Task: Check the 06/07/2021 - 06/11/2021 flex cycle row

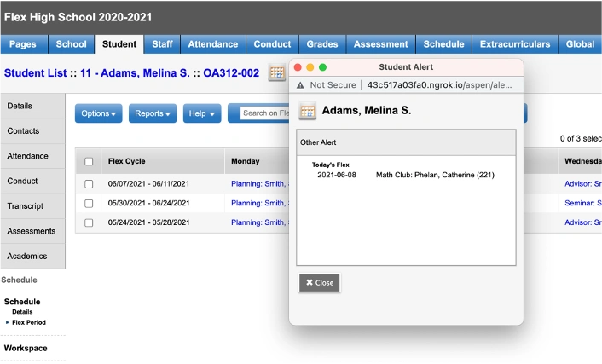Action: click(x=89, y=183)
